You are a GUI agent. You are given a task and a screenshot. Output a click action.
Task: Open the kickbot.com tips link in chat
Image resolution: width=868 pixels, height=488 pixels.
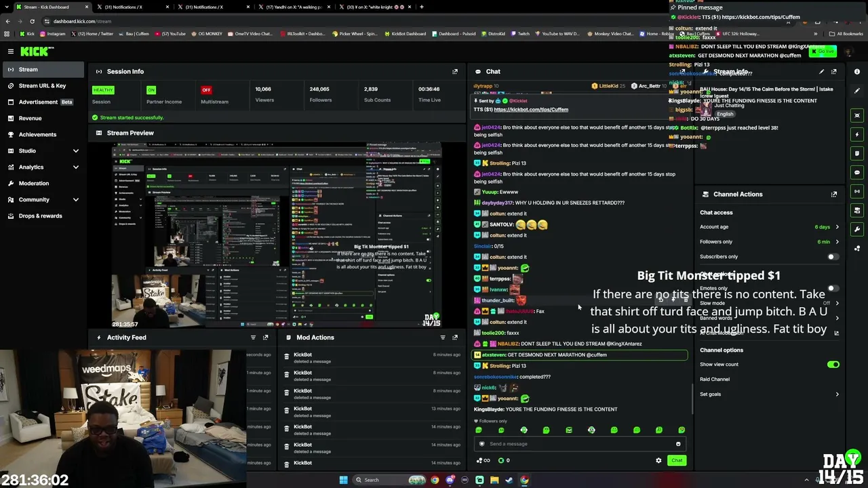(x=531, y=110)
